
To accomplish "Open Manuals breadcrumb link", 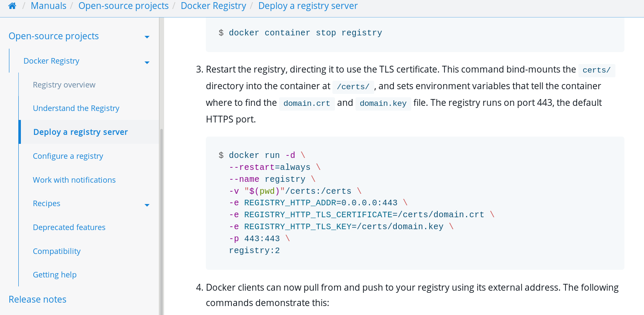I will [49, 6].
